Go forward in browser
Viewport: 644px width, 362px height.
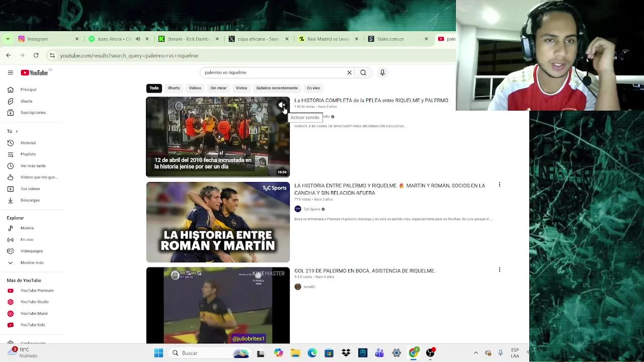(x=22, y=55)
